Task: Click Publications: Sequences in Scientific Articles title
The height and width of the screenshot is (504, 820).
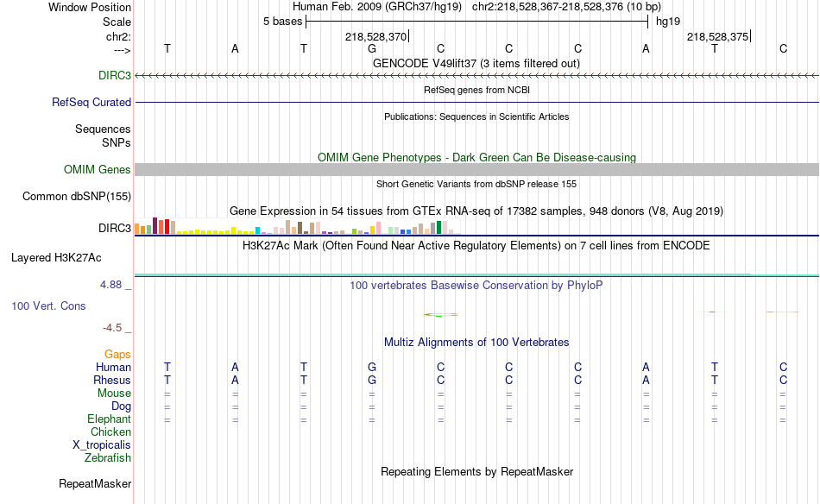Action: (x=476, y=117)
